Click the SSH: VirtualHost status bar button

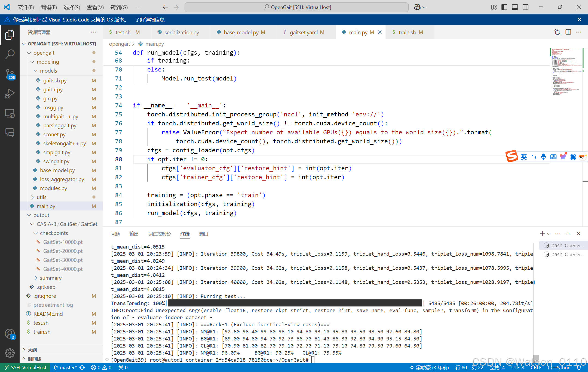[x=26, y=367]
